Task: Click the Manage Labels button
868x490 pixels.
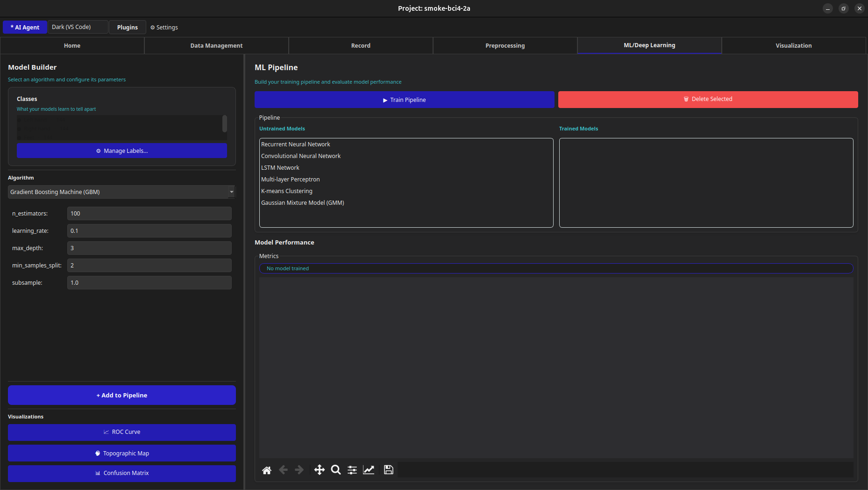Action: pyautogui.click(x=122, y=151)
